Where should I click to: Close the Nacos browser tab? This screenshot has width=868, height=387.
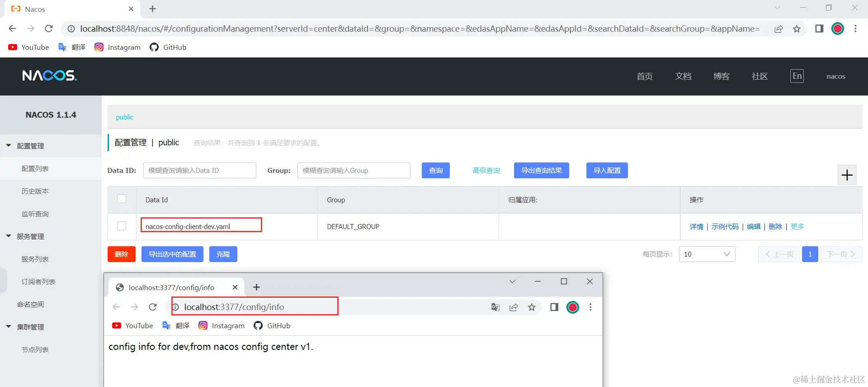click(x=131, y=9)
